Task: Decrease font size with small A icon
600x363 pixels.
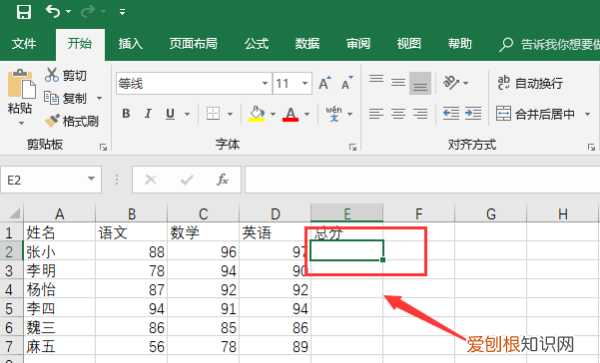Action: (x=347, y=83)
